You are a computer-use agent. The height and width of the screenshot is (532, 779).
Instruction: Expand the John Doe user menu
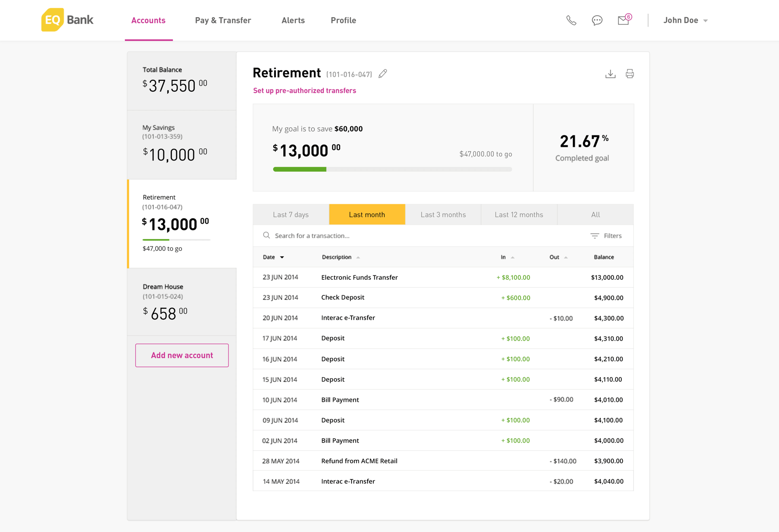pos(685,20)
